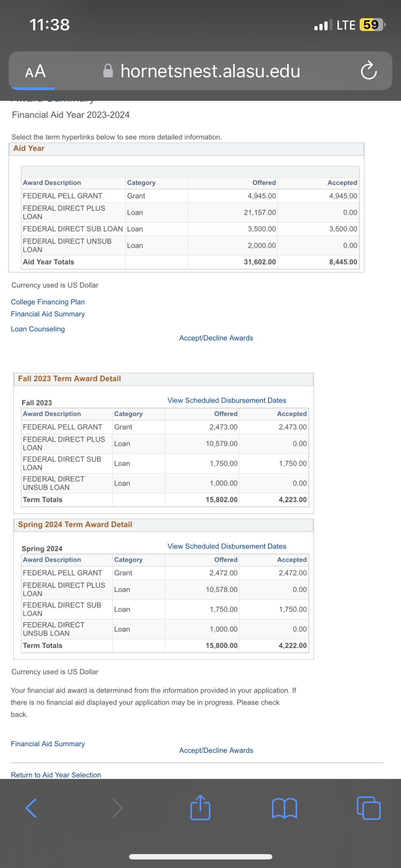This screenshot has width=401, height=868.
Task: Select the 2,000.00 unsub loan offered amount
Action: click(262, 246)
